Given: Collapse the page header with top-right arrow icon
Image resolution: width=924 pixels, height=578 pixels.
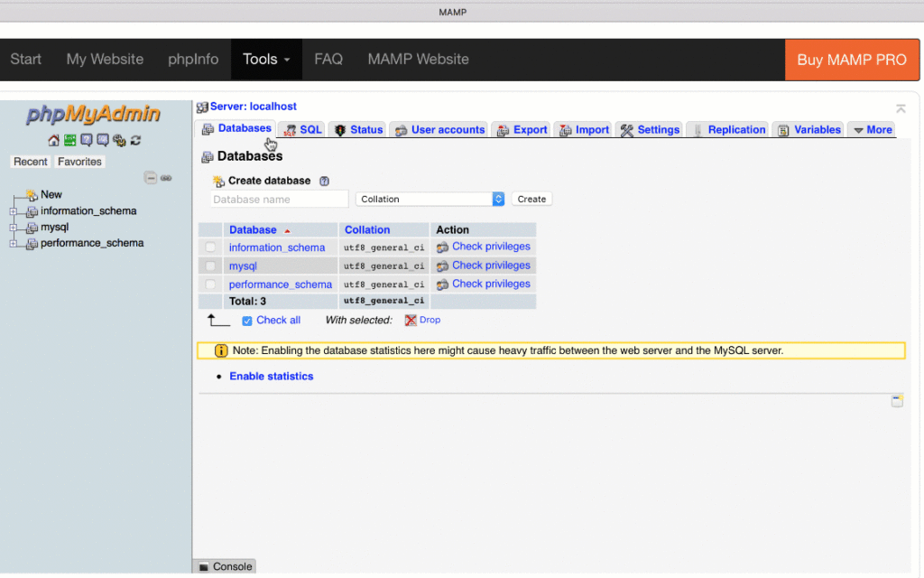Looking at the screenshot, I should coord(901,108).
